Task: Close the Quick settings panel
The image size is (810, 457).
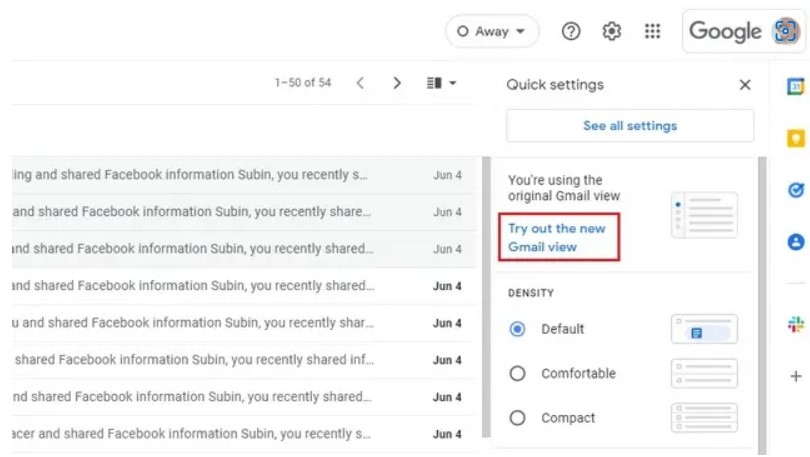Action: coord(745,85)
